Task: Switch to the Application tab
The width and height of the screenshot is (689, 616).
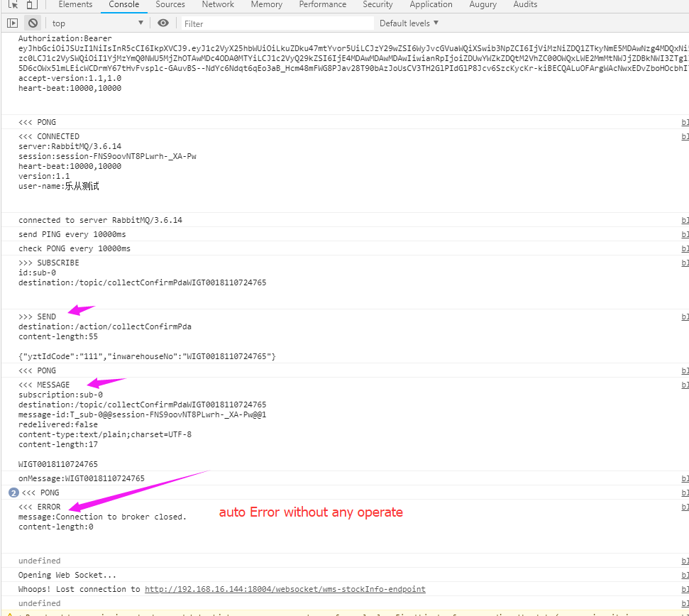Action: click(431, 5)
